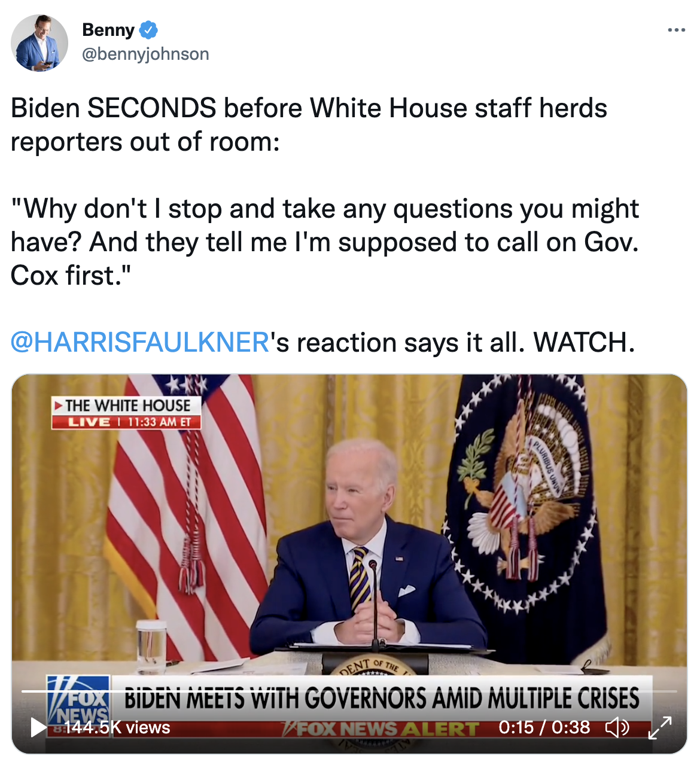Click the Biden Meets With Governors headline

382,699
